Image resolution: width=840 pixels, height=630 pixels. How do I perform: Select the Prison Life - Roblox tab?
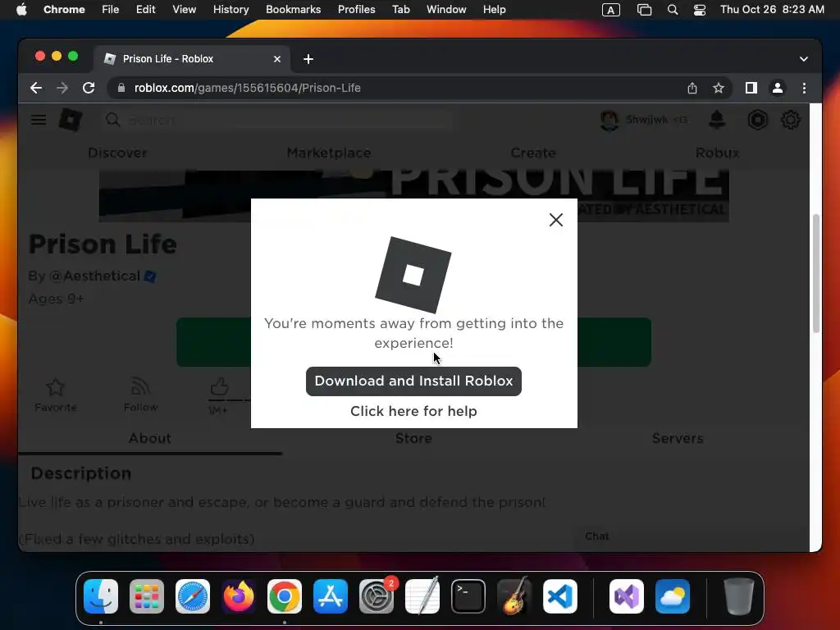[x=192, y=59]
